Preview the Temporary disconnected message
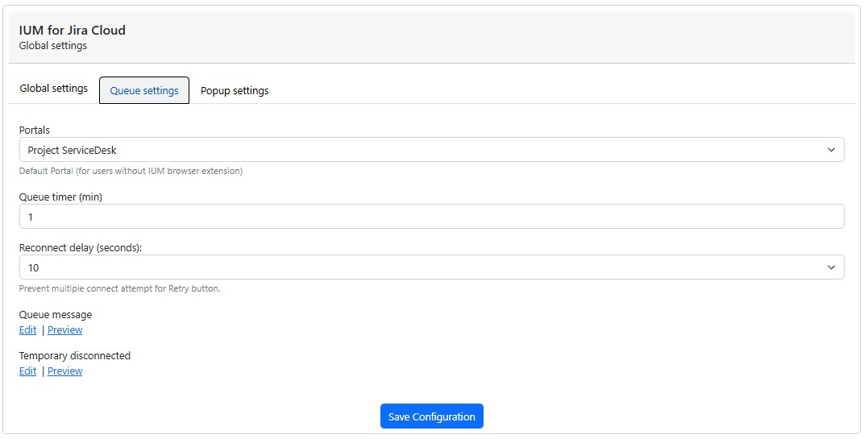This screenshot has height=439, width=868. click(x=64, y=371)
